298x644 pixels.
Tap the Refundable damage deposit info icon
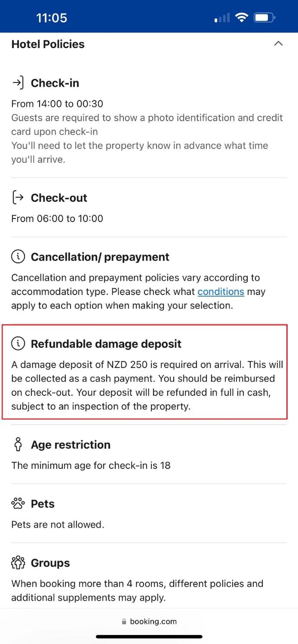click(18, 343)
